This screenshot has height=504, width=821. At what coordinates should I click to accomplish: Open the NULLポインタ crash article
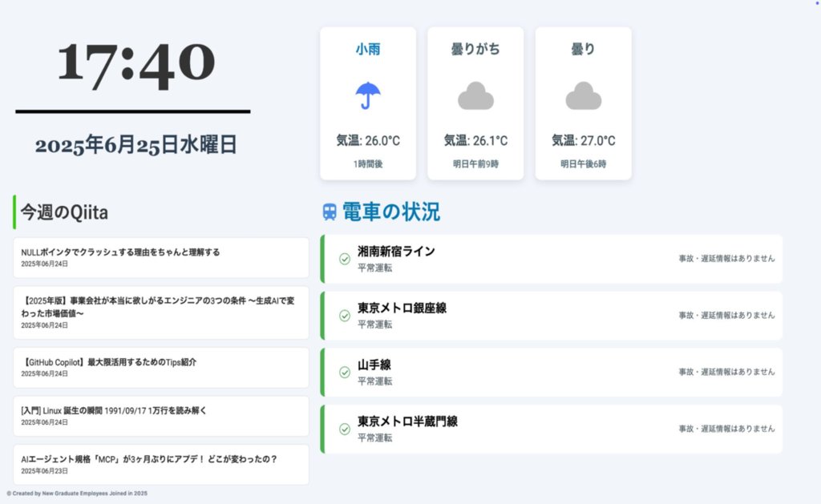click(160, 257)
